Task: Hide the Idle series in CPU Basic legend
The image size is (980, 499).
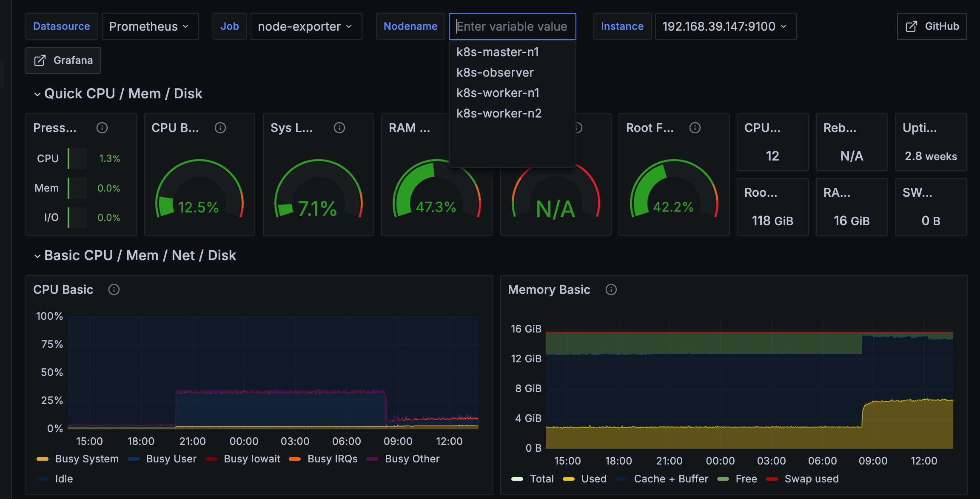Action: [64, 479]
